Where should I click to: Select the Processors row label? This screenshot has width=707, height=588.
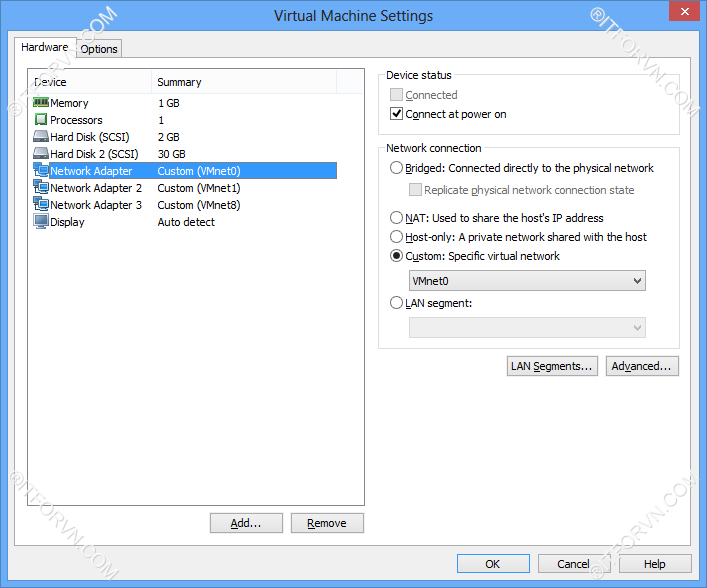pyautogui.click(x=76, y=120)
